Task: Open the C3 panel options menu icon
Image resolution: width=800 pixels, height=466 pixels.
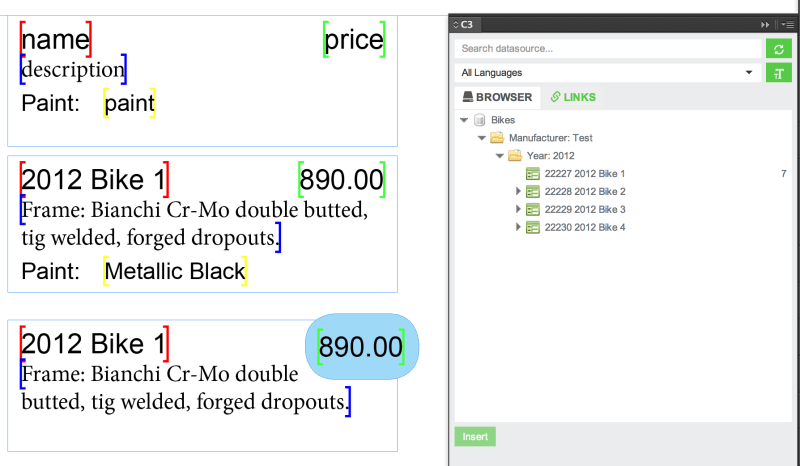Action: point(787,24)
